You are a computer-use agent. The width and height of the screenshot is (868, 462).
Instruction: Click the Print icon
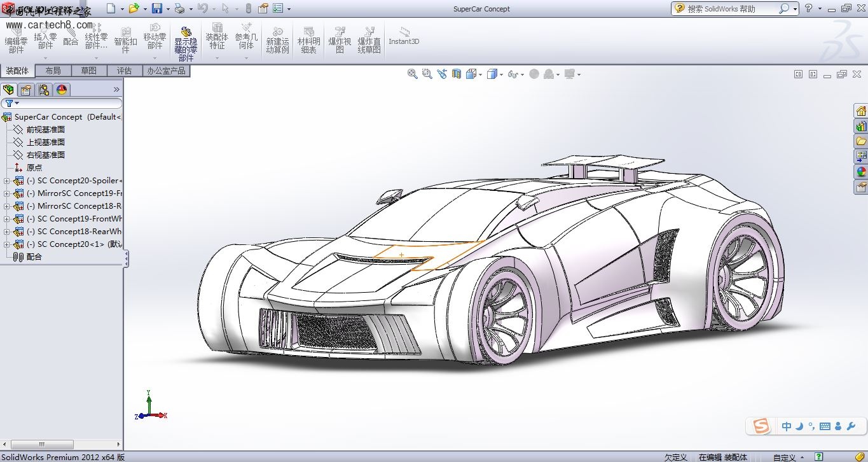point(179,8)
